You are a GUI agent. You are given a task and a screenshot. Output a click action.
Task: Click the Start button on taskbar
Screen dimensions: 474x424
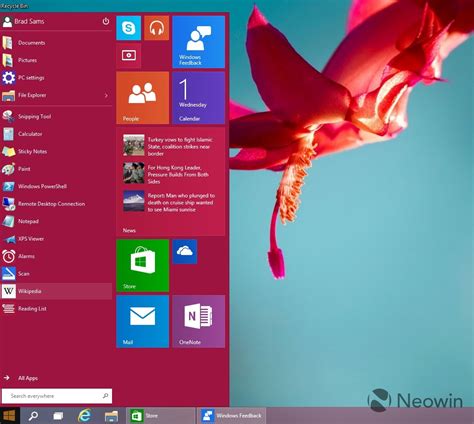[10, 416]
